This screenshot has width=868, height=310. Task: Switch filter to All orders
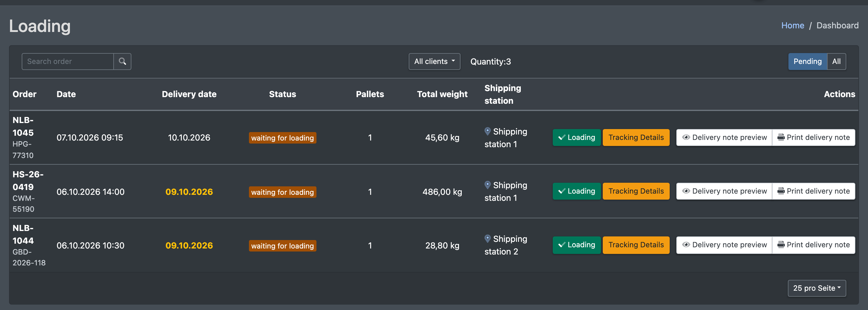(x=836, y=62)
